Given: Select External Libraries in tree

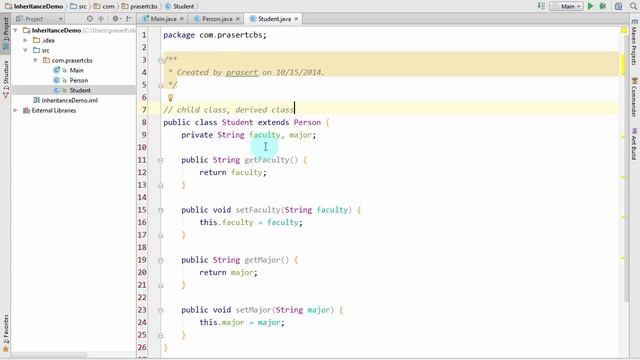Looking at the screenshot, I should [53, 110].
